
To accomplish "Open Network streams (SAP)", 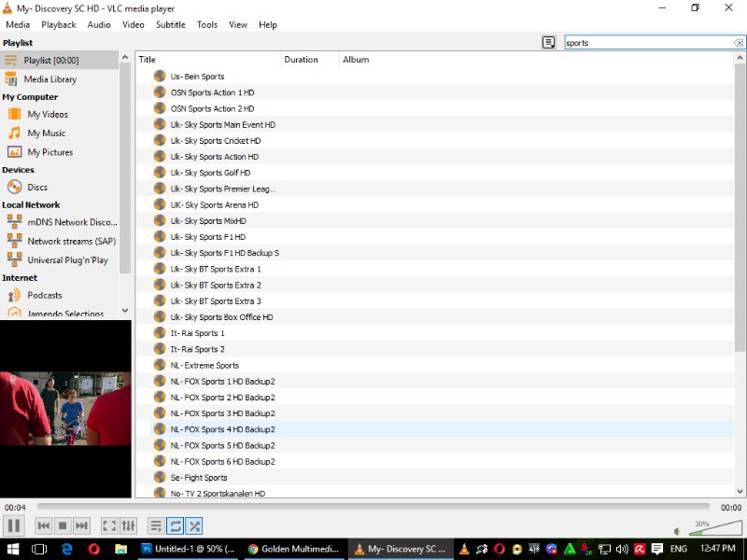I will pos(59,241).
